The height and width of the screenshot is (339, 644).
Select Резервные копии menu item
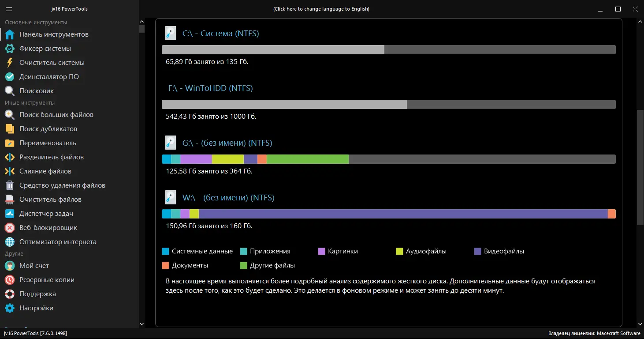click(x=47, y=280)
